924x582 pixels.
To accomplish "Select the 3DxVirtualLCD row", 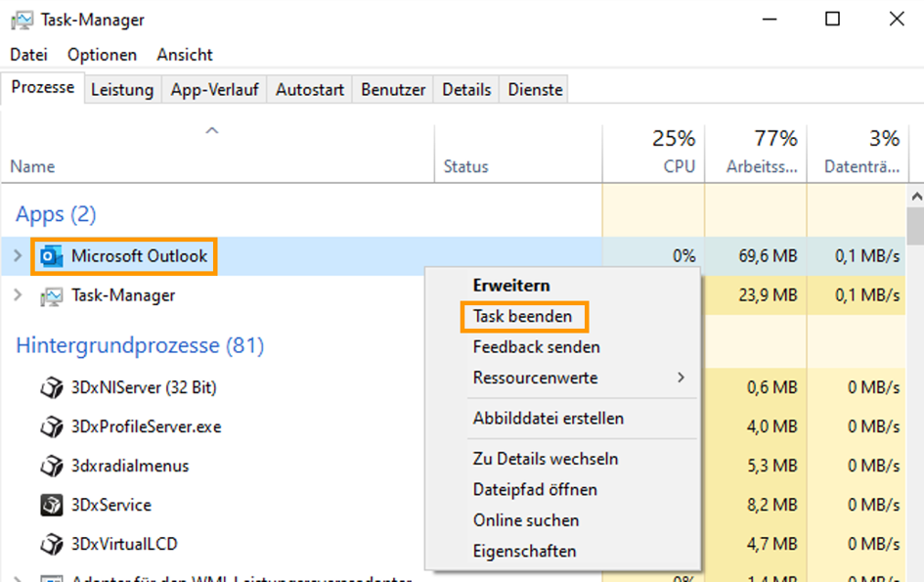I will pos(124,544).
